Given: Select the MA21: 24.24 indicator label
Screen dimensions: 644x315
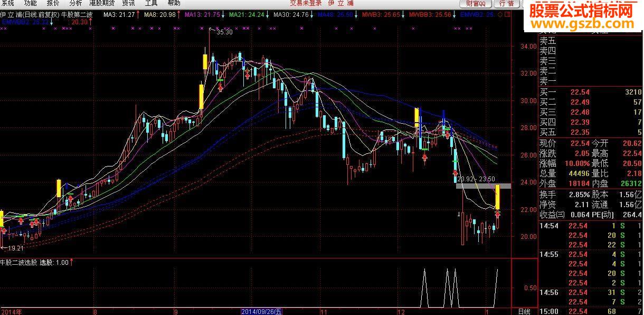Looking at the screenshot, I should point(248,15).
